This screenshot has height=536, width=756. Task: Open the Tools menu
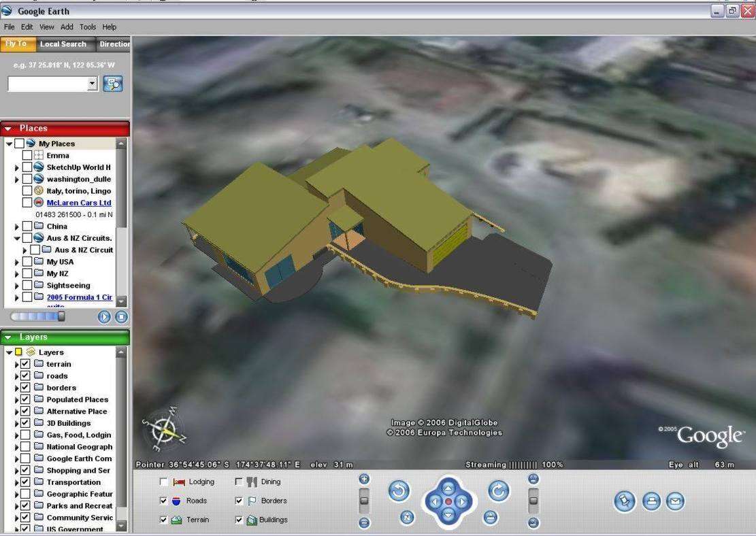pos(88,27)
